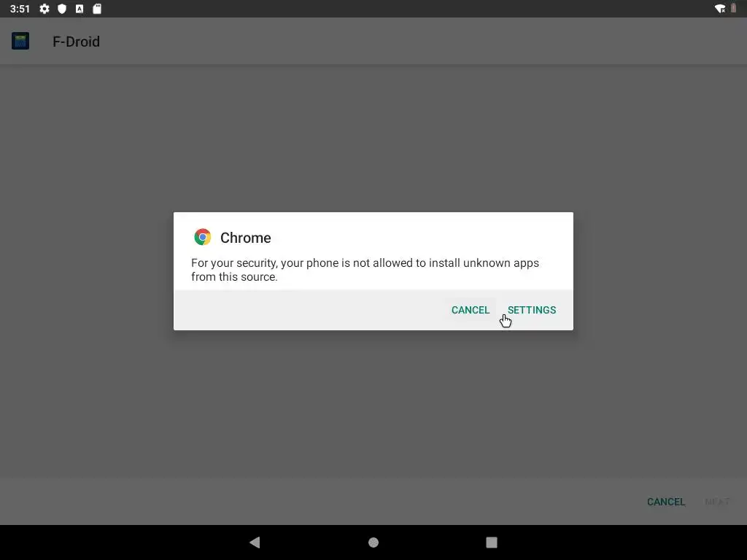This screenshot has height=560, width=747.
Task: Cancel the F-Droid installation at bottom
Action: [x=665, y=502]
